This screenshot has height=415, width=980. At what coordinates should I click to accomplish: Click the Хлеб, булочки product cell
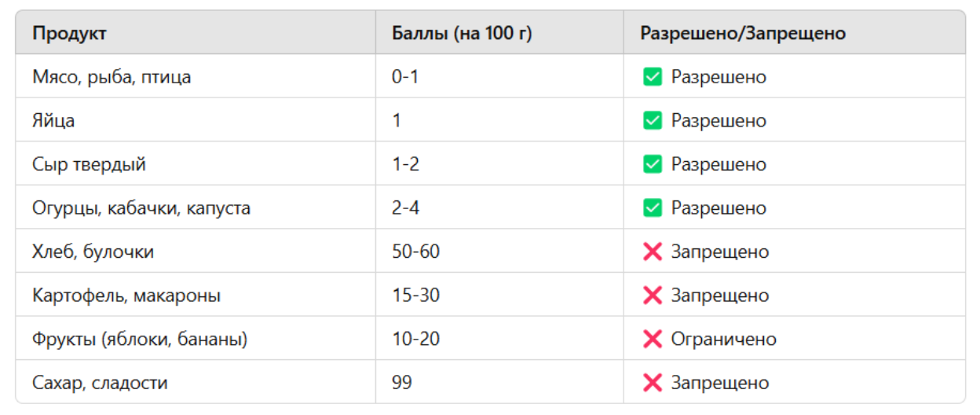click(93, 252)
